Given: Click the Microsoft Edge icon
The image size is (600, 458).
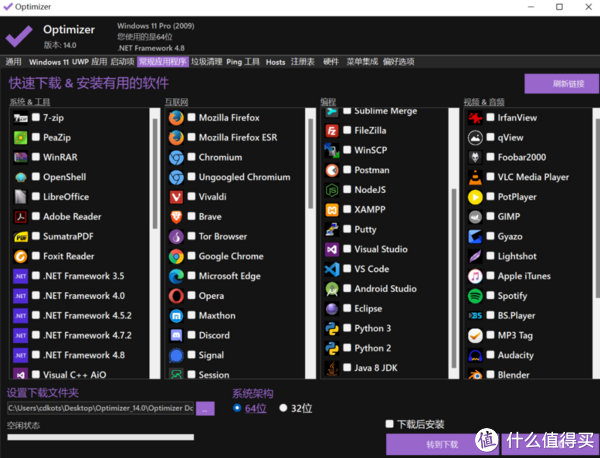Looking at the screenshot, I should [x=176, y=276].
